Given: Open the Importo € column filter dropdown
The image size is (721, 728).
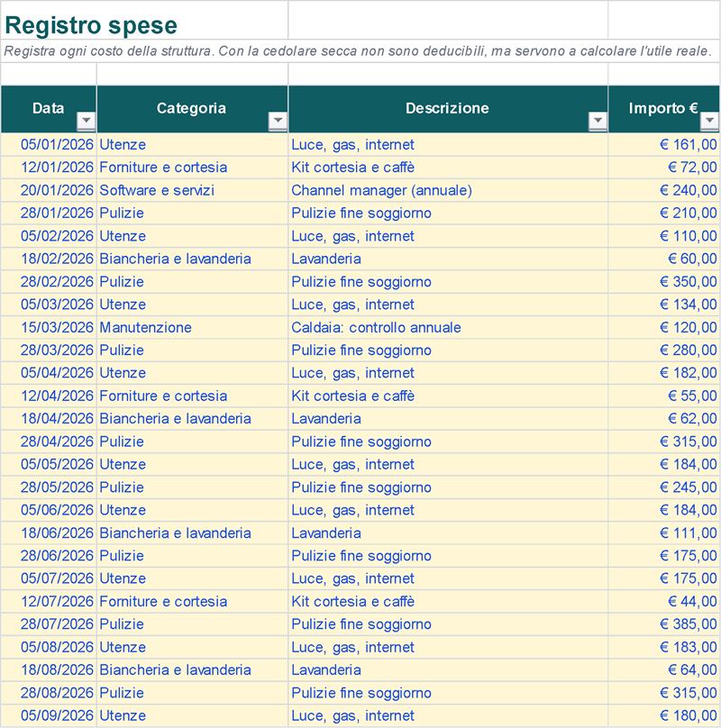Looking at the screenshot, I should click(709, 120).
